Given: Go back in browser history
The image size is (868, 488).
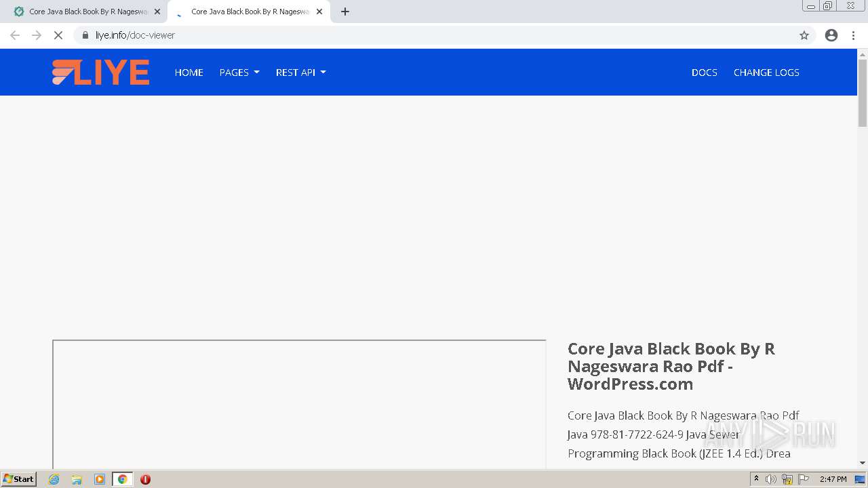Looking at the screenshot, I should click(15, 35).
